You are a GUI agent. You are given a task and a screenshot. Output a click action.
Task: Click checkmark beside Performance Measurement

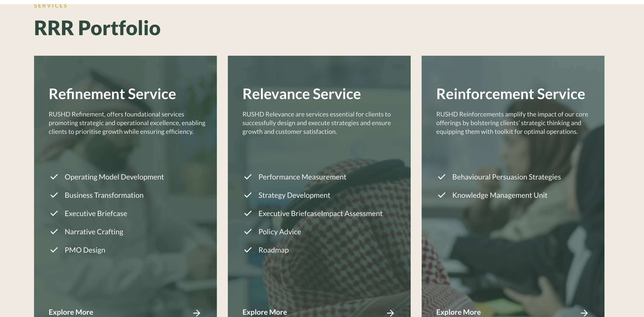[248, 177]
